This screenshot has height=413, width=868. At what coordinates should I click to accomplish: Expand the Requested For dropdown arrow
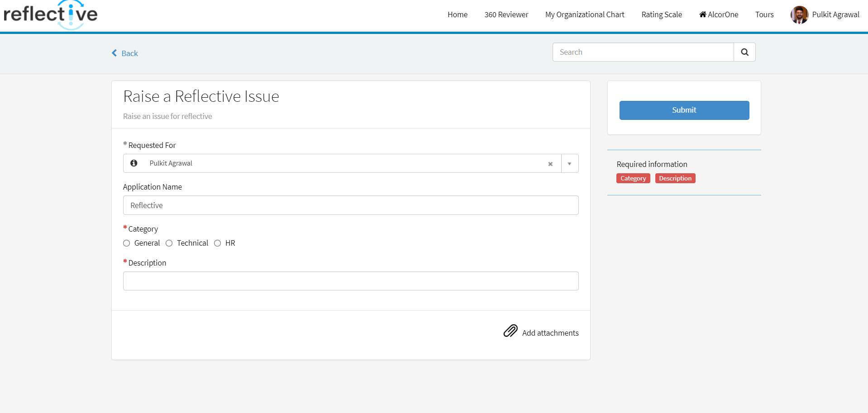569,164
